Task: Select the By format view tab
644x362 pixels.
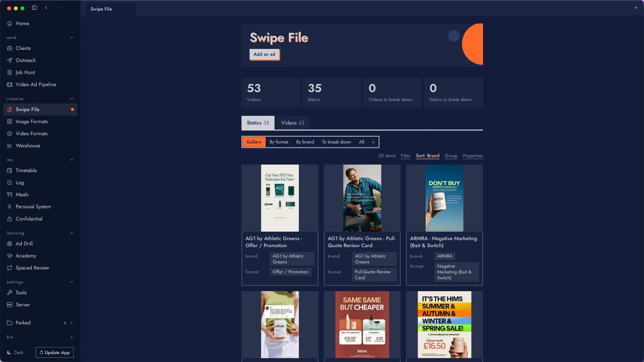Action: [279, 142]
